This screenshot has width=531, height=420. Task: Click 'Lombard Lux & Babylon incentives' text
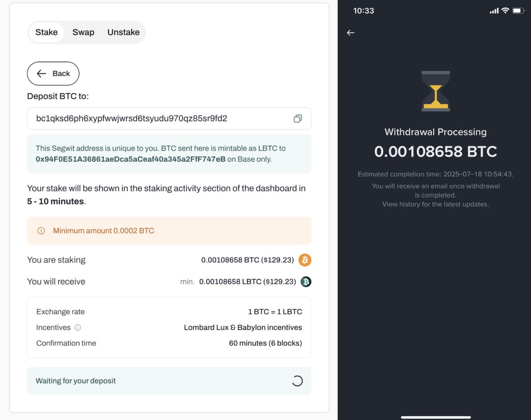point(243,328)
